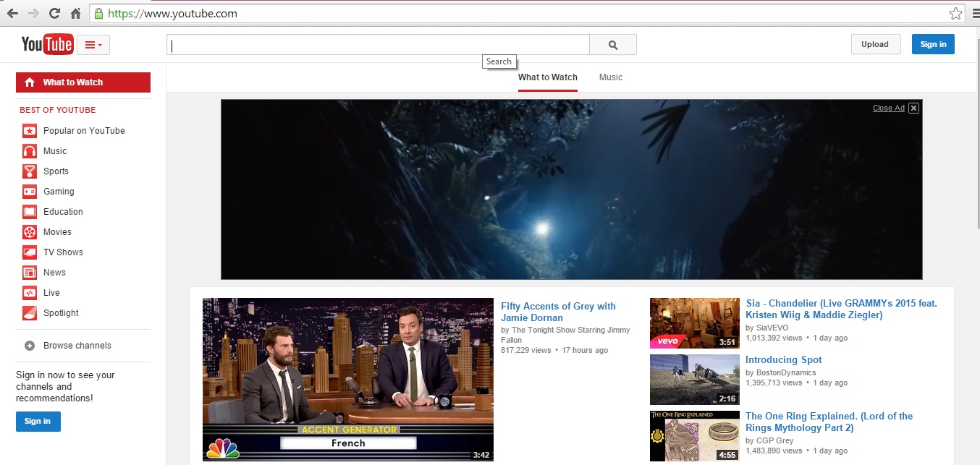Reload the page in browser

coord(54,14)
